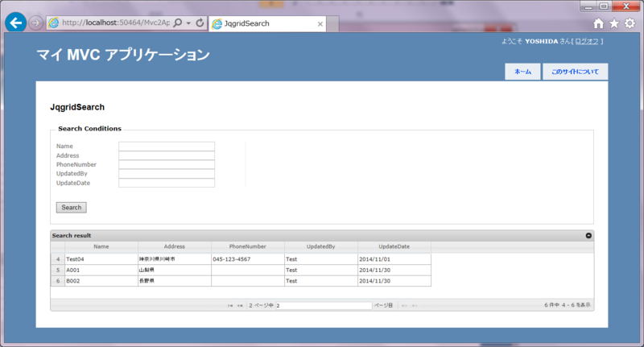Screen dimensions: 644x347
Task: Focus the Name search input field
Action: (167, 147)
